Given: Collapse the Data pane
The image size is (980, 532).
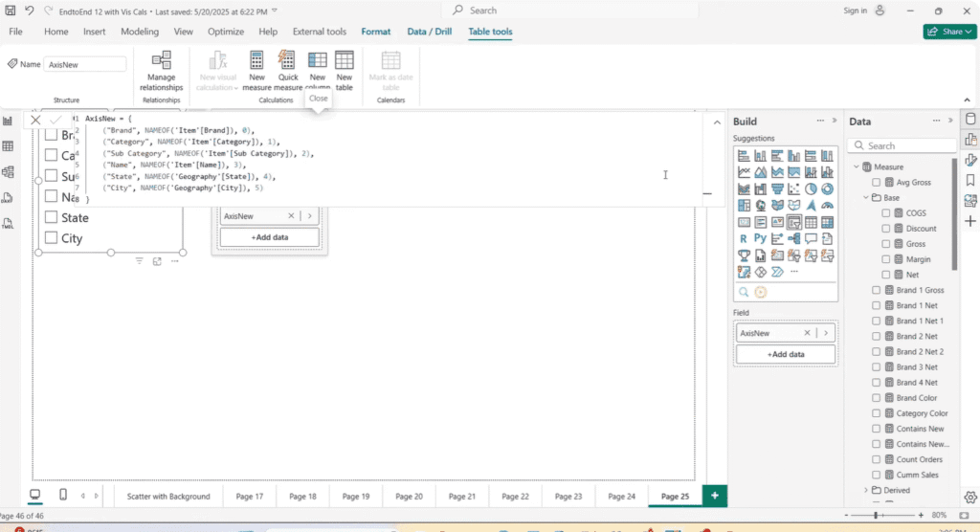Looking at the screenshot, I should point(950,121).
